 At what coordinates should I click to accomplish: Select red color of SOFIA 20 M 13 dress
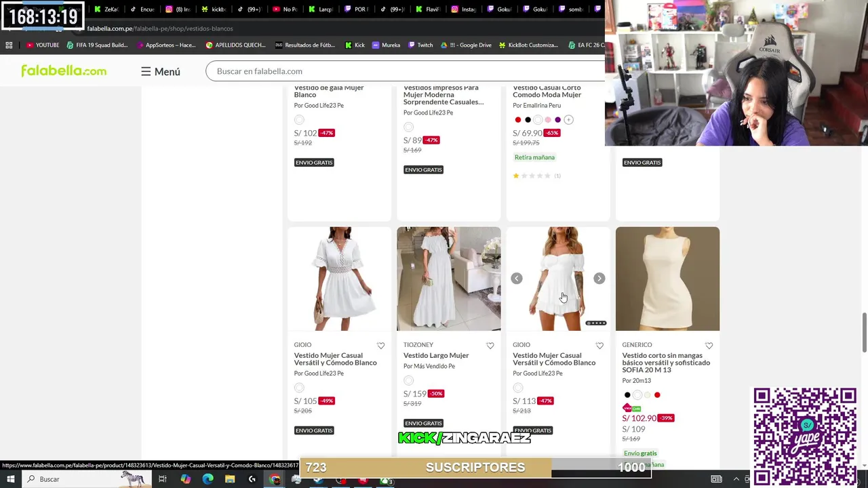pyautogui.click(x=657, y=395)
